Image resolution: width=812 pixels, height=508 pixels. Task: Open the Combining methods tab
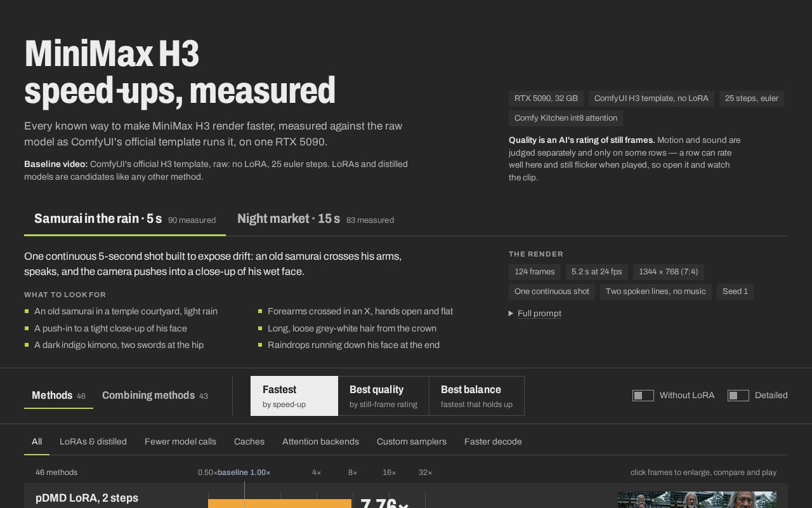155,396
